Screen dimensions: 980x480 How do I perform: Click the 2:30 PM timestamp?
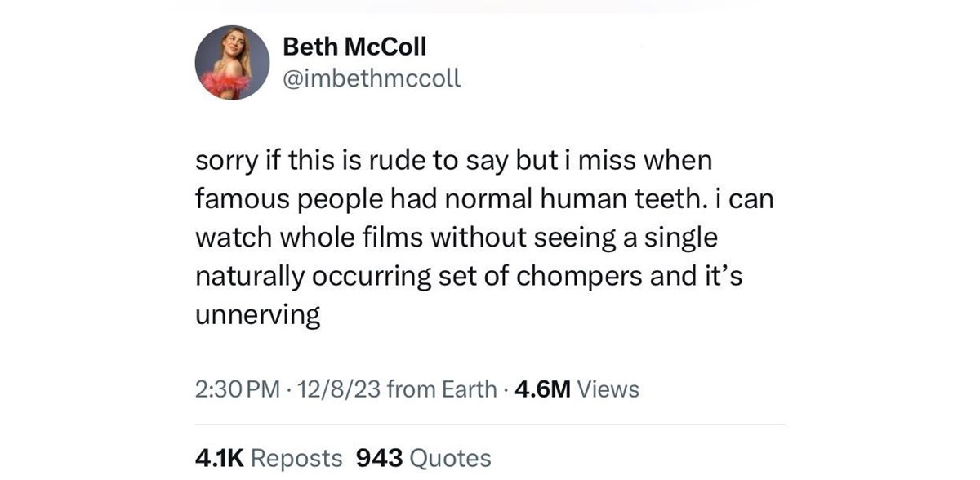point(232,389)
